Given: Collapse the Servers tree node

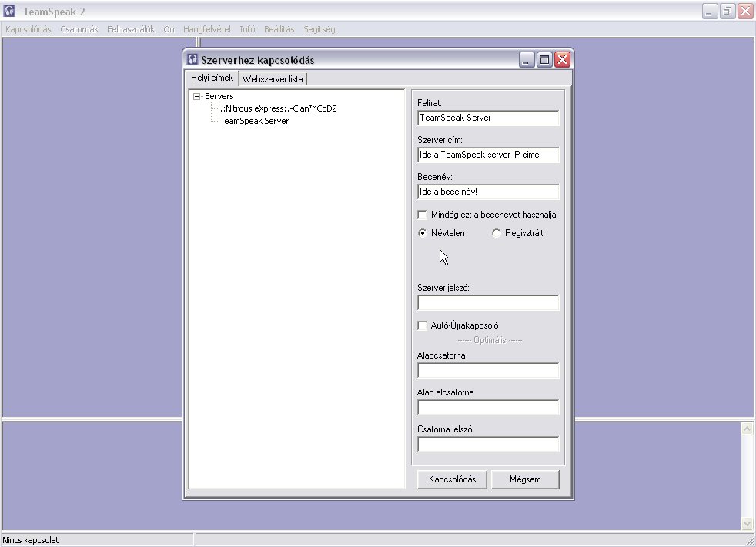Looking at the screenshot, I should click(196, 97).
